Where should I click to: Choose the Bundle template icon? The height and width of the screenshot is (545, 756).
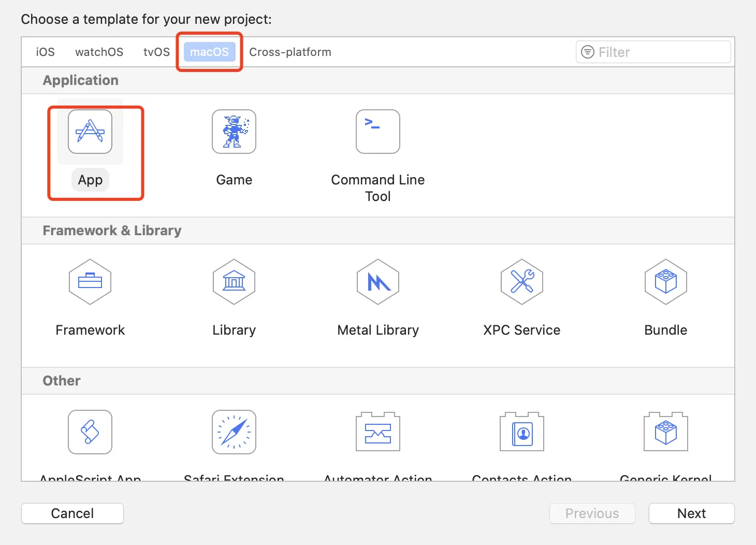pos(666,282)
